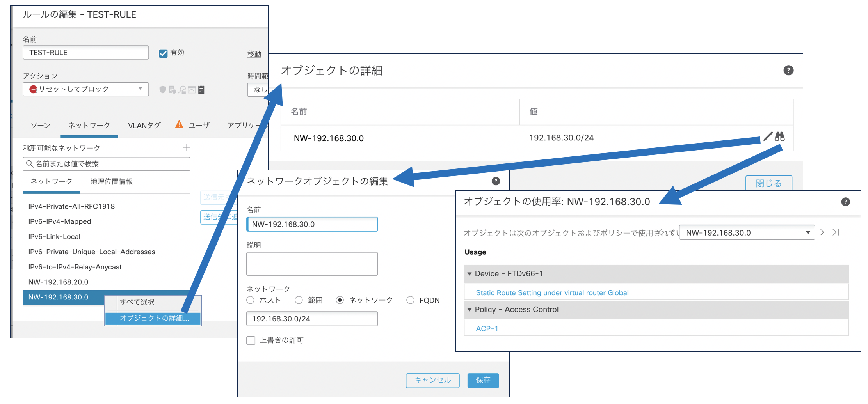Image resolution: width=868 pixels, height=404 pixels.
Task: Go to next usage page arrow
Action: pyautogui.click(x=822, y=232)
